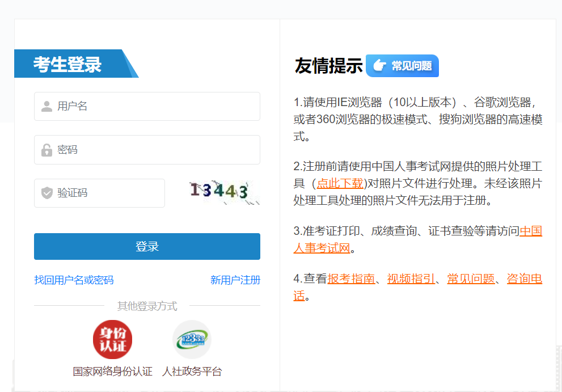This screenshot has height=392, width=562.
Task: Open the 视频指引 video guide link
Action: coord(411,279)
